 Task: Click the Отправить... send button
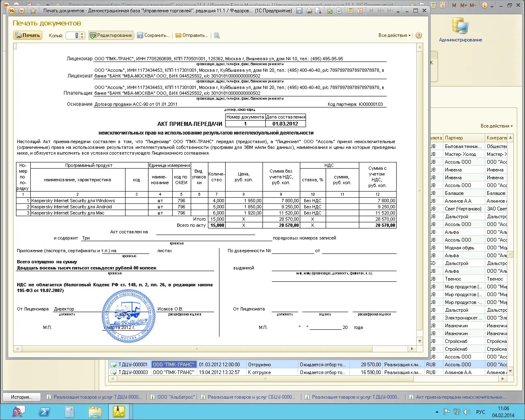(192, 35)
